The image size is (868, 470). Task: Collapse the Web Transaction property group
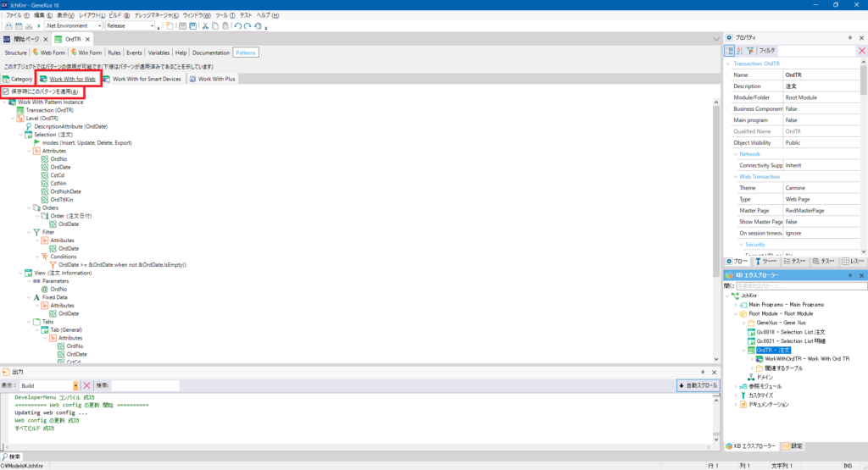pyautogui.click(x=734, y=176)
